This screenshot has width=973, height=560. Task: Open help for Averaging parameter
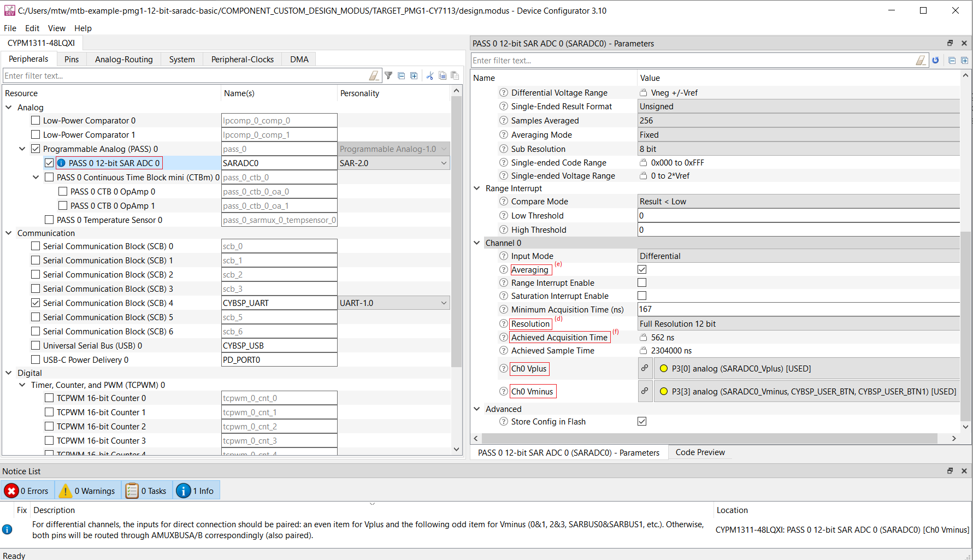click(x=504, y=269)
